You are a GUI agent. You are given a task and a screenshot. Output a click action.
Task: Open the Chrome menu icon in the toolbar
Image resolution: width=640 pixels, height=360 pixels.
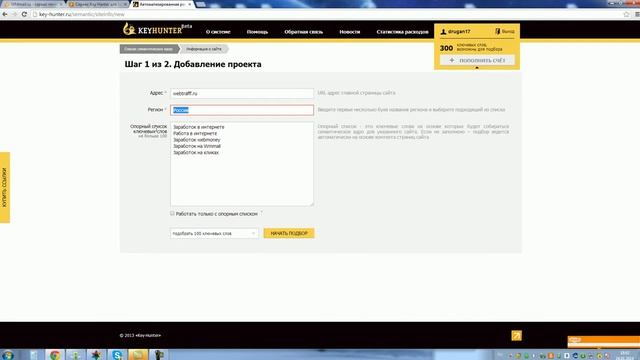coord(637,14)
